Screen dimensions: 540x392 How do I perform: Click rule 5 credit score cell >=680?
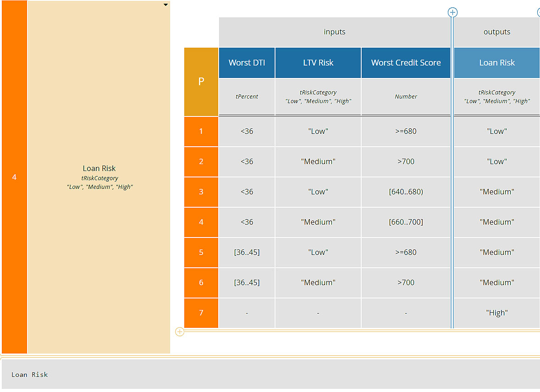pyautogui.click(x=406, y=253)
